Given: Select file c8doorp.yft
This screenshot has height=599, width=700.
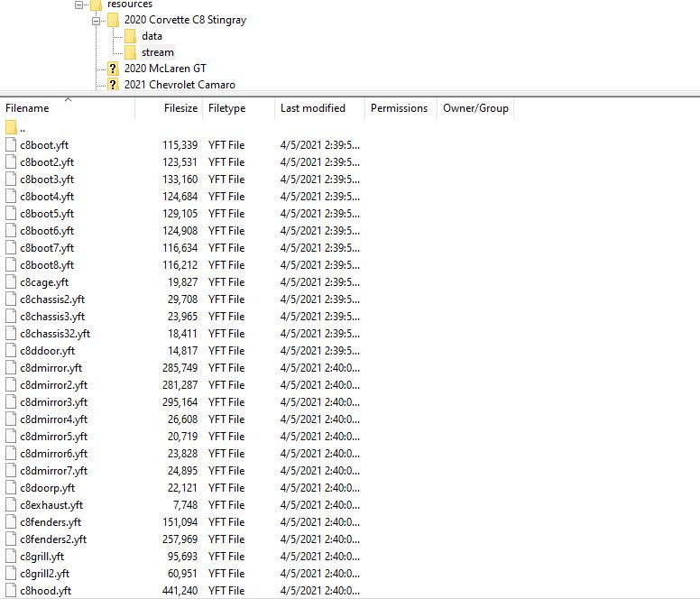Looking at the screenshot, I should (47, 488).
